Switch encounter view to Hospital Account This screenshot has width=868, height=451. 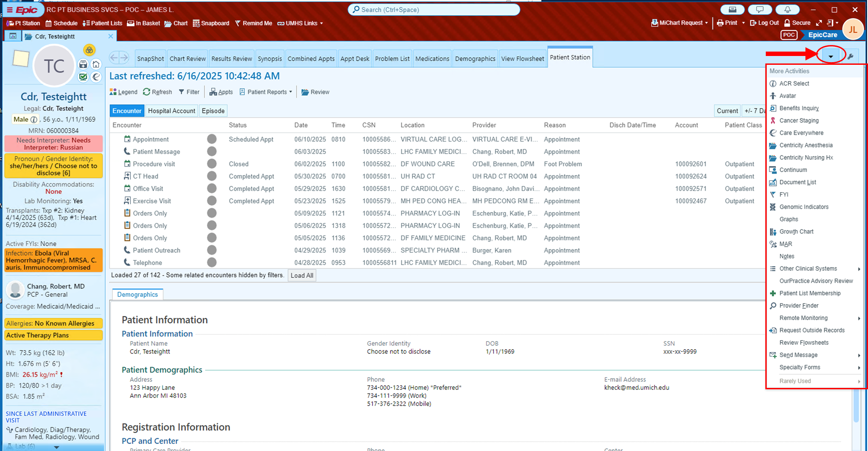click(x=171, y=111)
